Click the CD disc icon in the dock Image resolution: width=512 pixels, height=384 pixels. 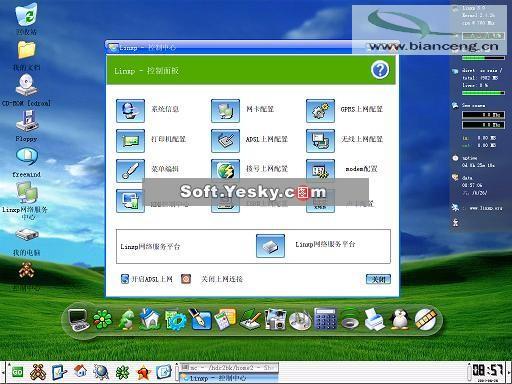[300, 320]
